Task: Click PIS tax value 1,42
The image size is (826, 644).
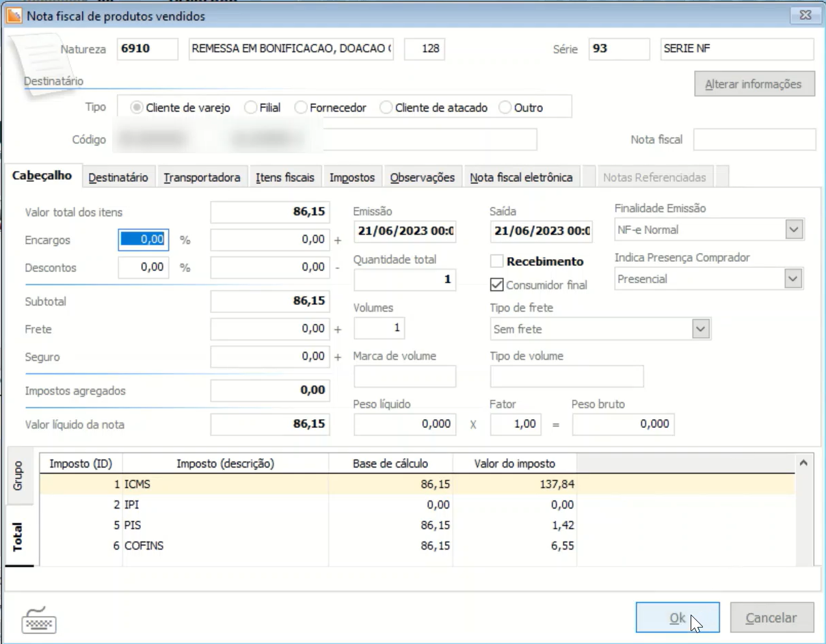Action: pyautogui.click(x=563, y=525)
